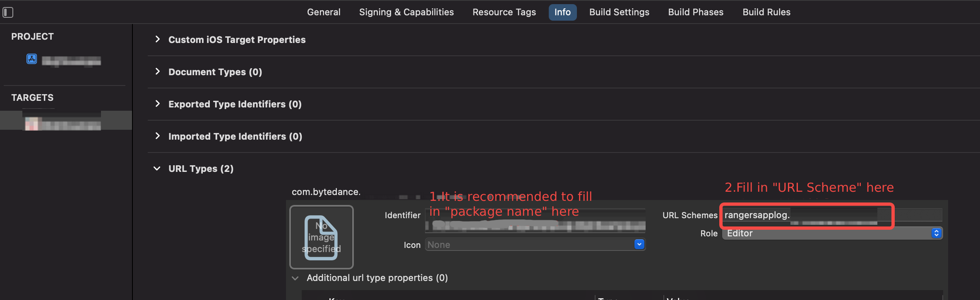Screen dimensions: 980x300
Task: Collapse Additional url type properties chevron
Action: pyautogui.click(x=295, y=278)
